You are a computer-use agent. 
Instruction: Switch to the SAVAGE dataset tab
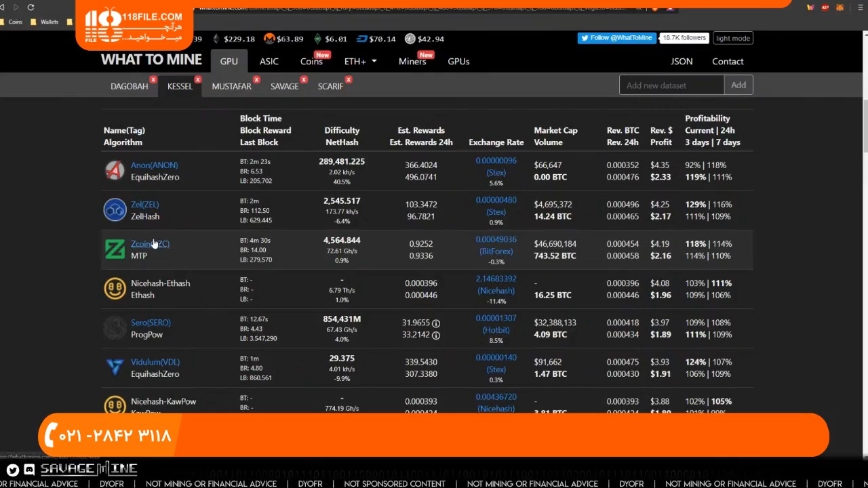click(x=284, y=87)
